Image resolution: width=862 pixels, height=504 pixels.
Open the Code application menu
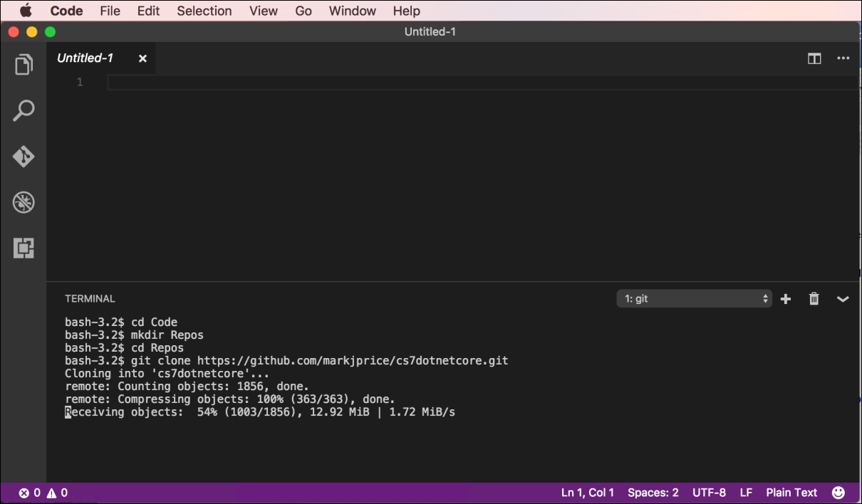click(66, 11)
